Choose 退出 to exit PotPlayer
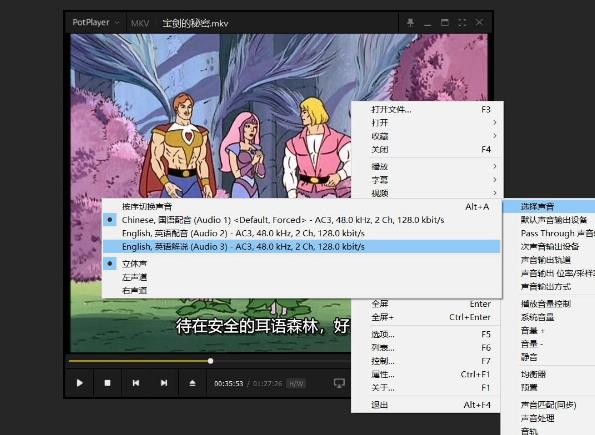This screenshot has width=595, height=435. pos(427,405)
